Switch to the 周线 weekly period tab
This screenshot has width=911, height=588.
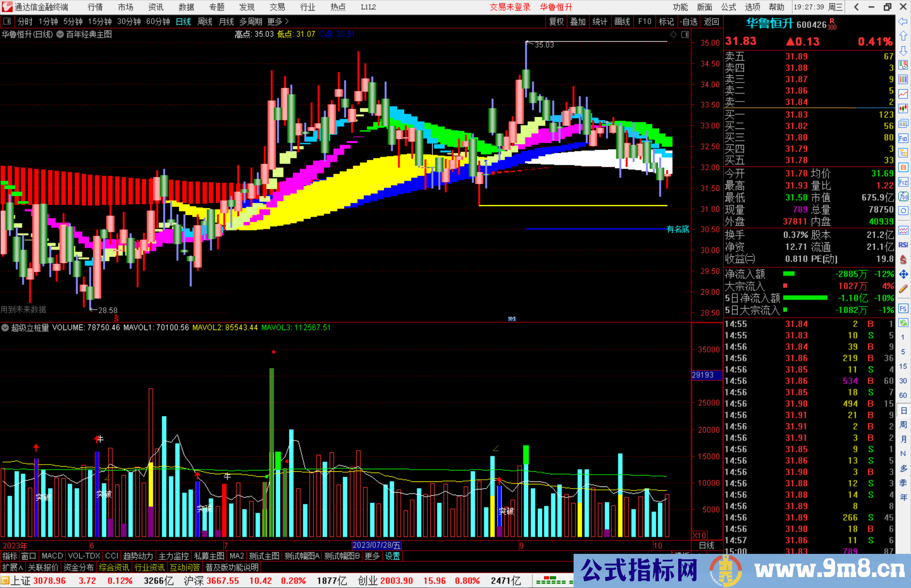[205, 21]
